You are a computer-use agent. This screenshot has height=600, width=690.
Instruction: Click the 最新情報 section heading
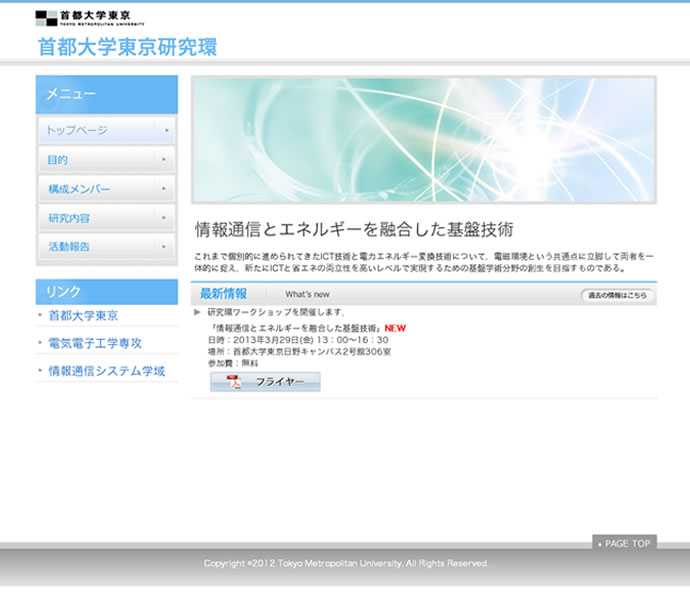(224, 294)
